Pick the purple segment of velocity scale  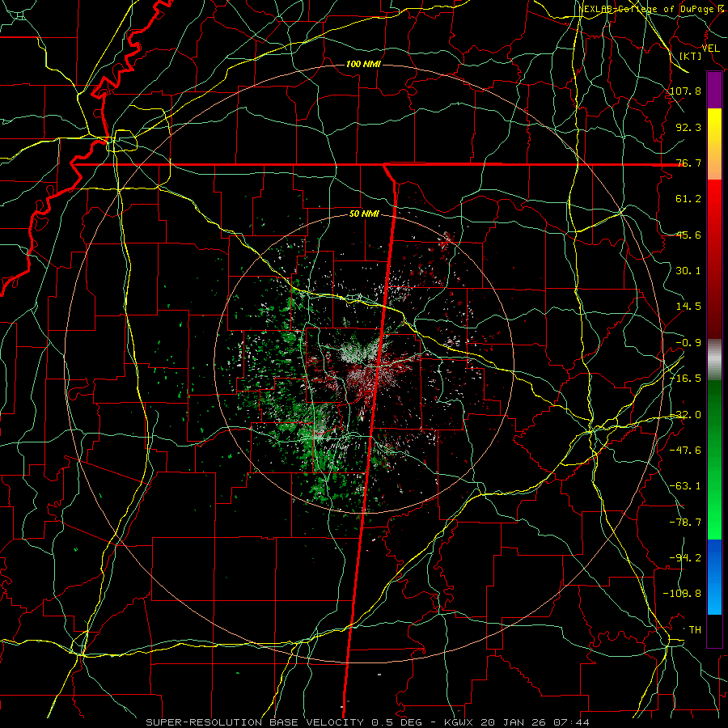[714, 91]
